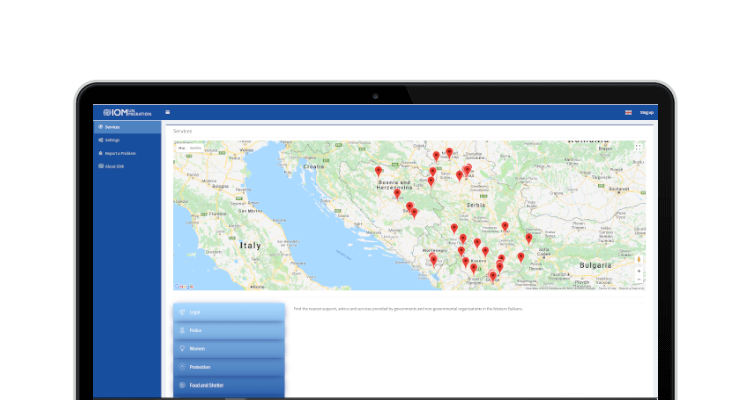Open Settings in the sidebar
Screen dimensions: 750x400
(x=127, y=140)
